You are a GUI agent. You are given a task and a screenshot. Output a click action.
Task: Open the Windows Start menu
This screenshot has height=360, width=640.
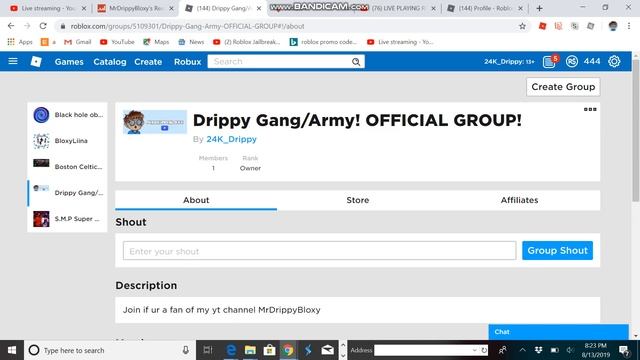tap(12, 350)
